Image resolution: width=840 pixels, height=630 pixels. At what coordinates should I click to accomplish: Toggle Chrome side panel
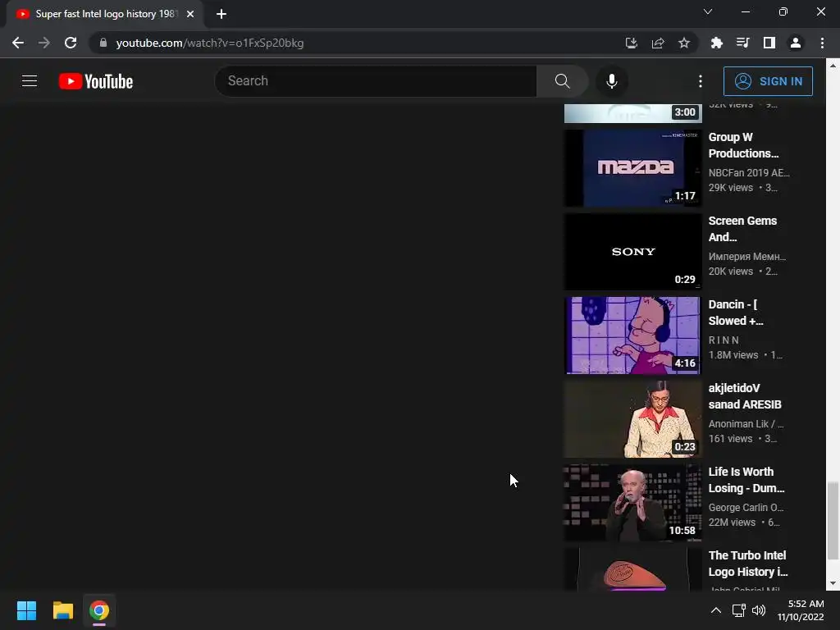pyautogui.click(x=769, y=43)
